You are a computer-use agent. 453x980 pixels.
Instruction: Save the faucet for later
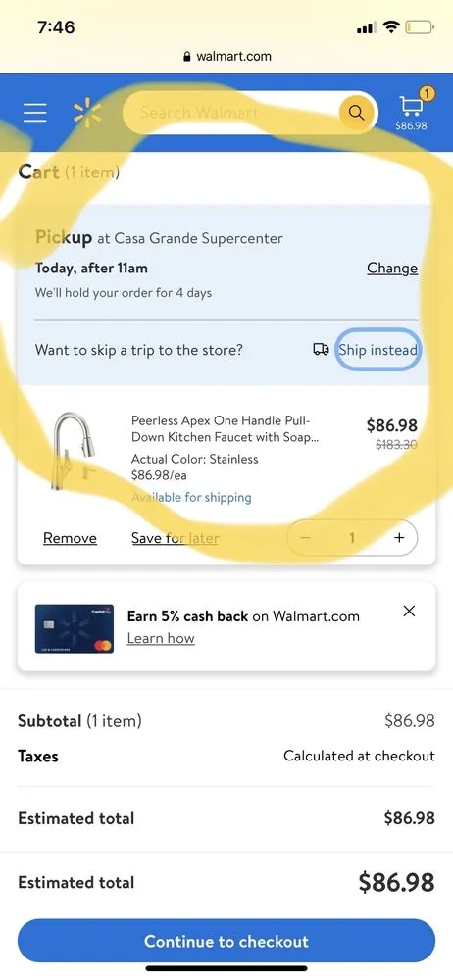[x=176, y=538]
